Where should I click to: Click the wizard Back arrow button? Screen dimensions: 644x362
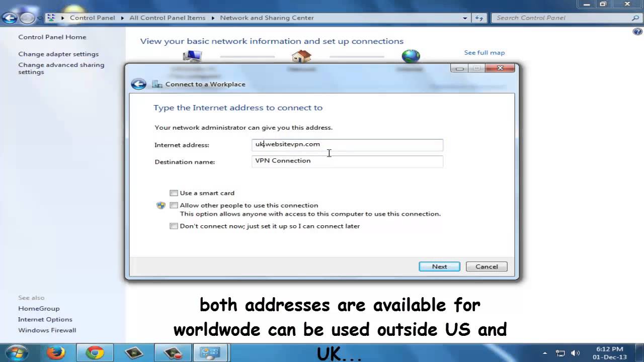pos(138,84)
